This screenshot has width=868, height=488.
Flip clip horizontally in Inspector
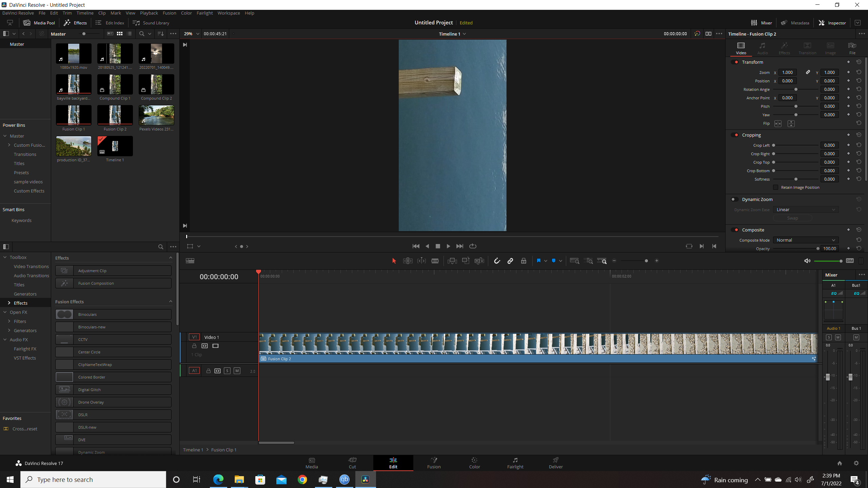778,124
